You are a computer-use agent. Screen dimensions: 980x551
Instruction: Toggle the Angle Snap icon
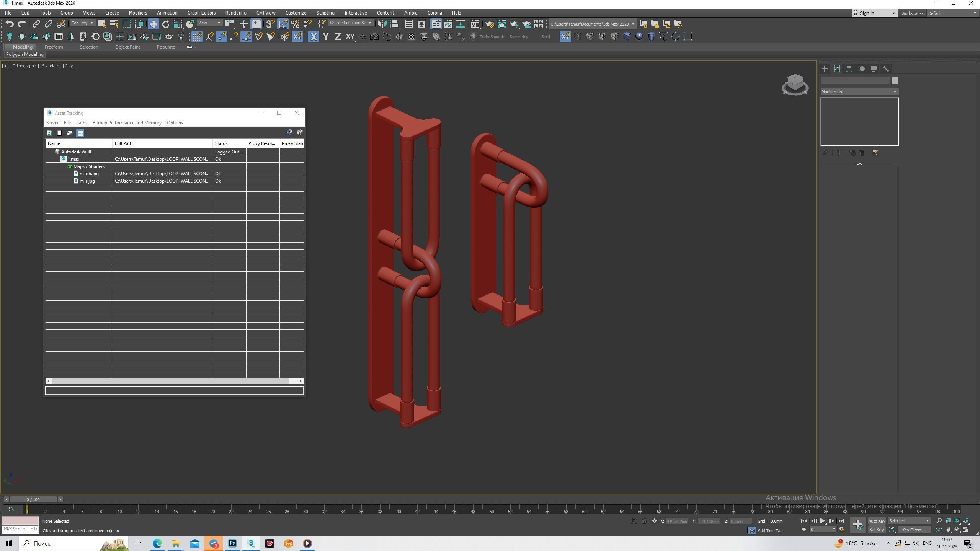click(283, 24)
